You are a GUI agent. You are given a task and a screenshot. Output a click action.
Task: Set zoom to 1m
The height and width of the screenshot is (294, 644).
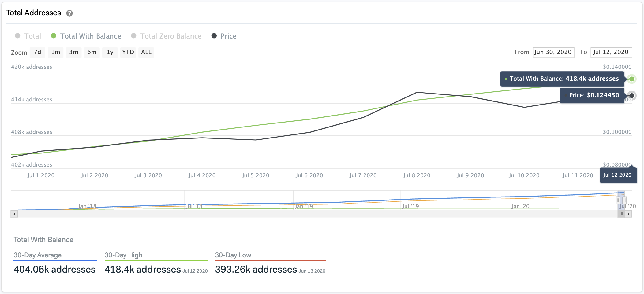[56, 52]
